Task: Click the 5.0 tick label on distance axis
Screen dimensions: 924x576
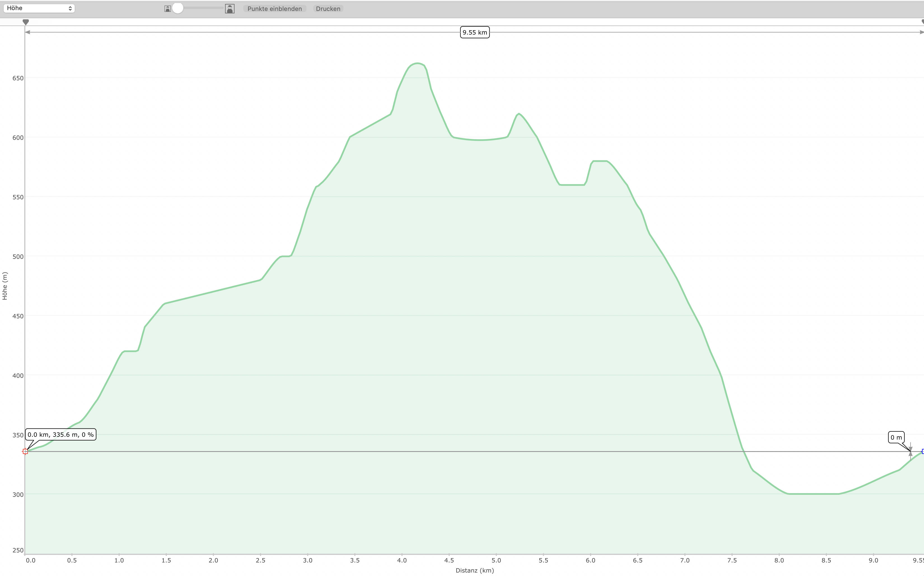Action: [x=496, y=560]
